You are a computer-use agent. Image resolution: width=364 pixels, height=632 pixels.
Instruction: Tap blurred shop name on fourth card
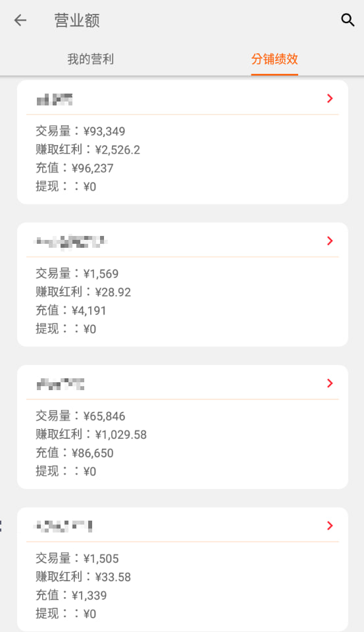64,526
